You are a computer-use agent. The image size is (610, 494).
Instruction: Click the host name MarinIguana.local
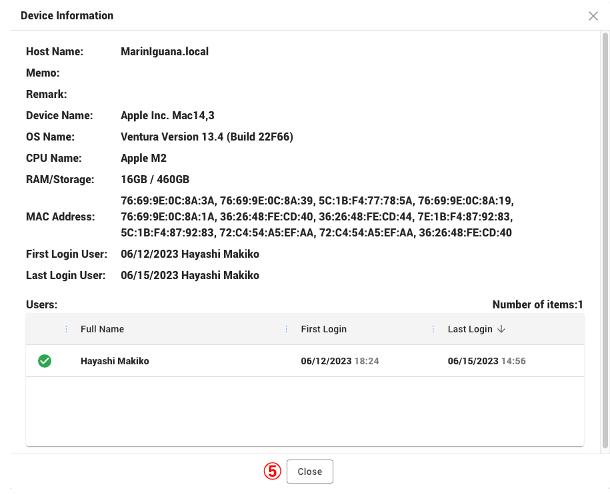pyautogui.click(x=164, y=51)
